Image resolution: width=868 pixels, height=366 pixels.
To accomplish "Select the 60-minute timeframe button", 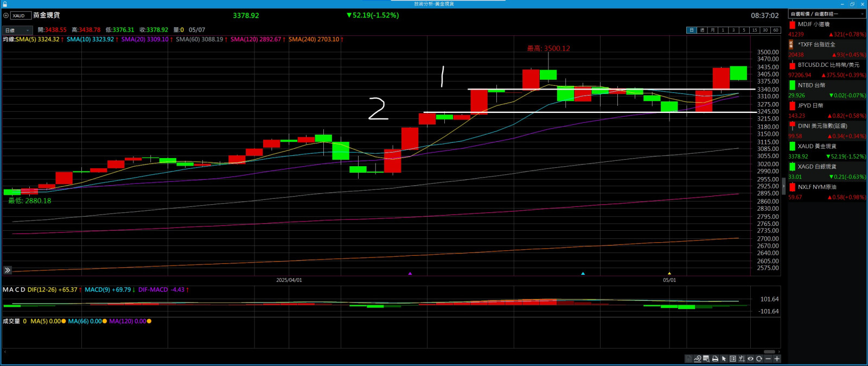I will pos(775,30).
